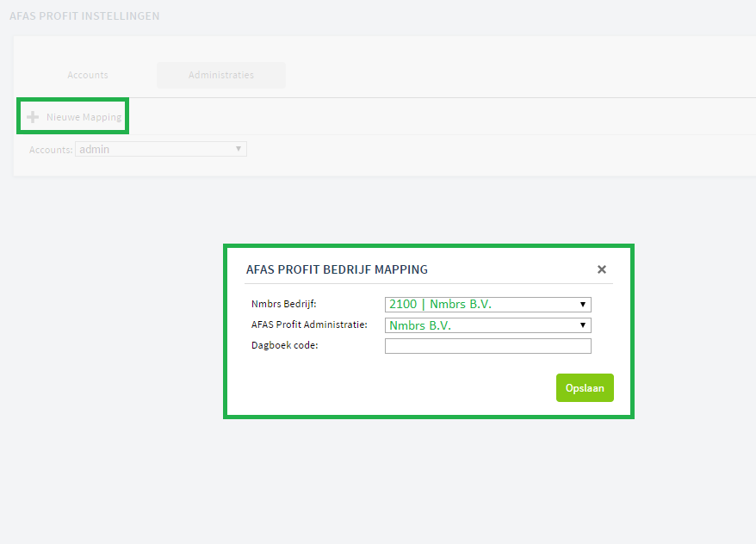756x544 pixels.
Task: Click the AFAS PROFIT BEDRIJF MAPPING title
Action: click(337, 269)
